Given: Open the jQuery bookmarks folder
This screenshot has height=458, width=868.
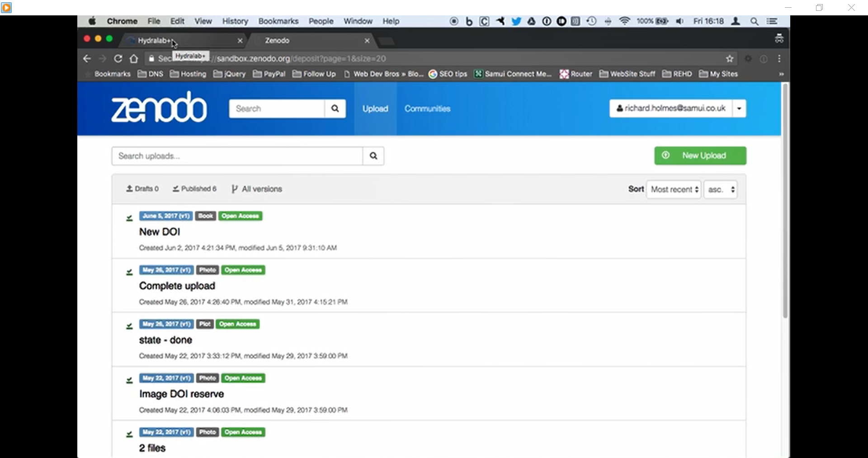Looking at the screenshot, I should tap(229, 74).
